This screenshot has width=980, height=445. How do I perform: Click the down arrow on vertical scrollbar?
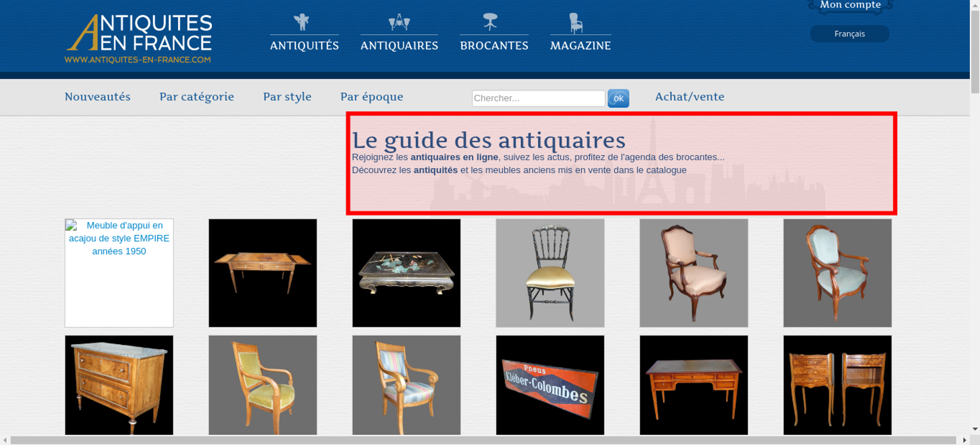point(975,429)
